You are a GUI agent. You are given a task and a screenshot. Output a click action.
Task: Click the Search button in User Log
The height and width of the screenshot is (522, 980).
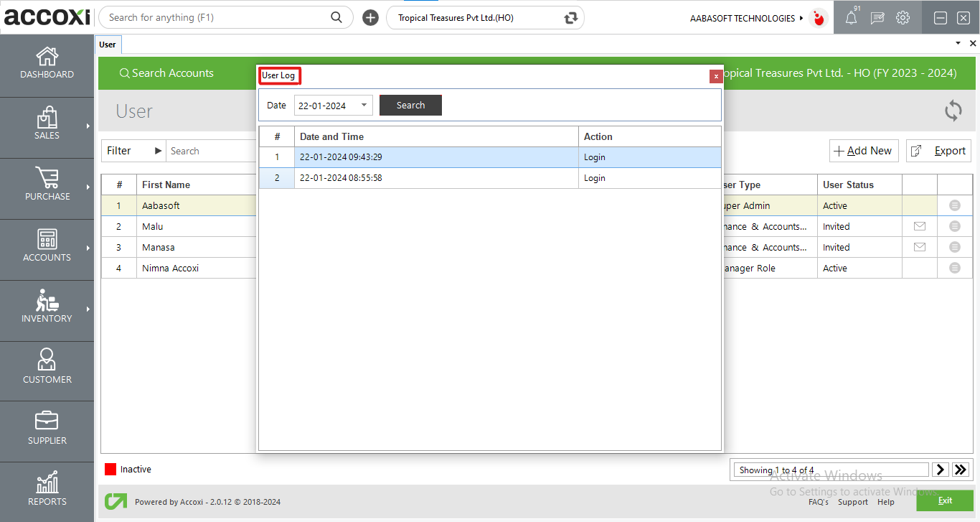click(410, 106)
